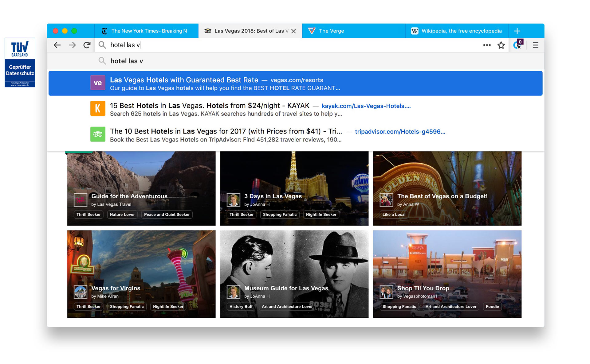
Task: Click Anna W author avatar
Action: coord(386,200)
